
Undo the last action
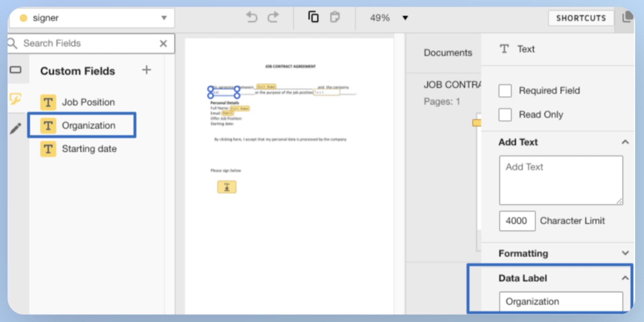[x=252, y=18]
